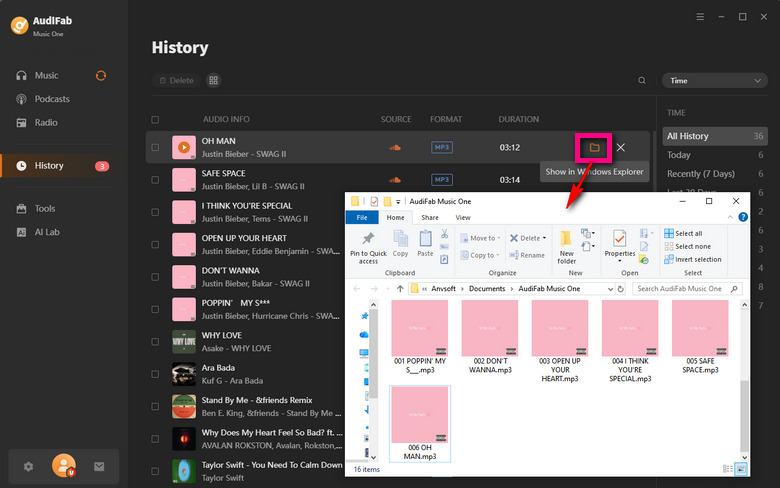The image size is (780, 488).
Task: Open the View ribbon tab
Action: (x=463, y=218)
